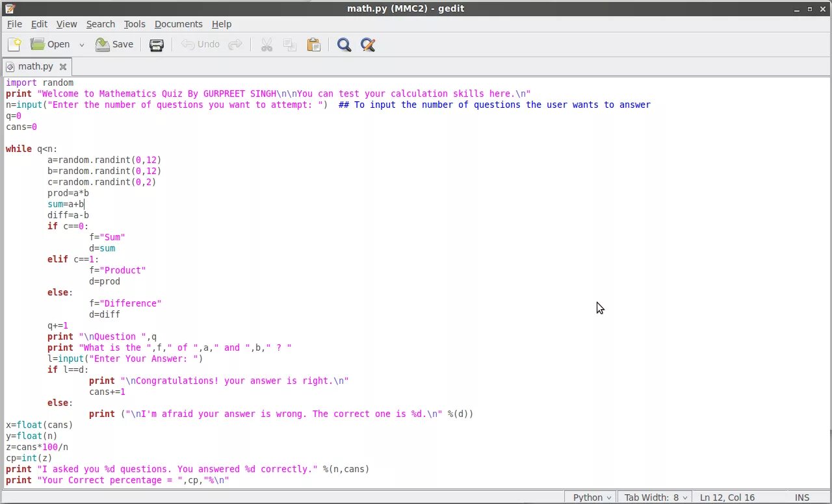
Task: Copy selection using the copy icon
Action: (290, 45)
